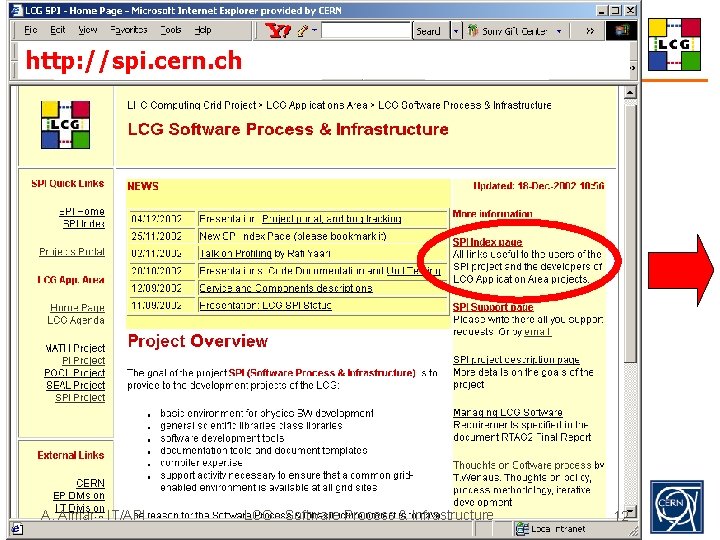Screen dimensions: 720x540
Task: Open Project portal and bug tracking presentation
Action: 332,219
